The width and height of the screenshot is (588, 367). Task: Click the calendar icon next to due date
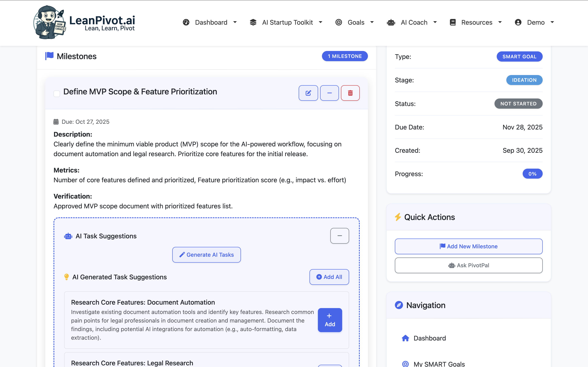56,121
